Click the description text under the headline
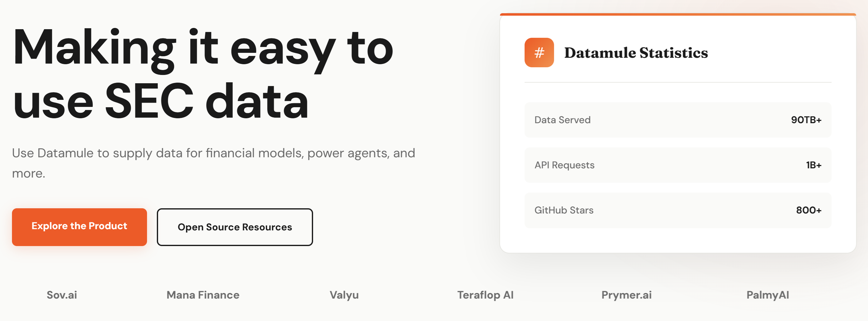The width and height of the screenshot is (868, 321). pos(214,163)
